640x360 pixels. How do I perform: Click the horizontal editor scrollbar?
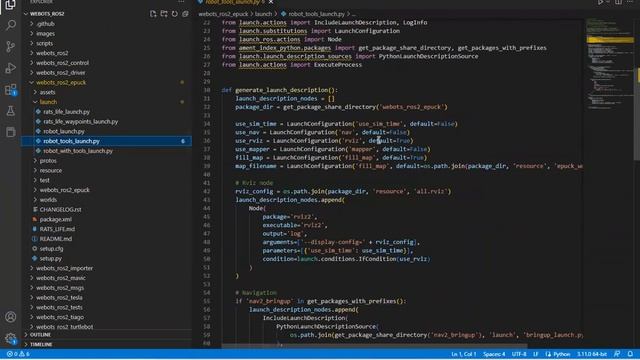click(374, 345)
